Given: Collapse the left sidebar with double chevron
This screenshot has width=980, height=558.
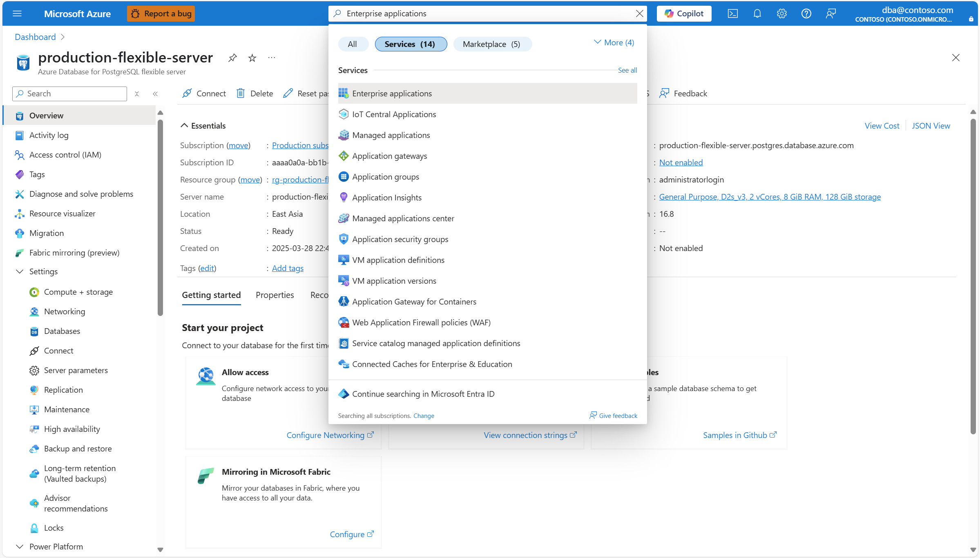Looking at the screenshot, I should click(x=155, y=94).
